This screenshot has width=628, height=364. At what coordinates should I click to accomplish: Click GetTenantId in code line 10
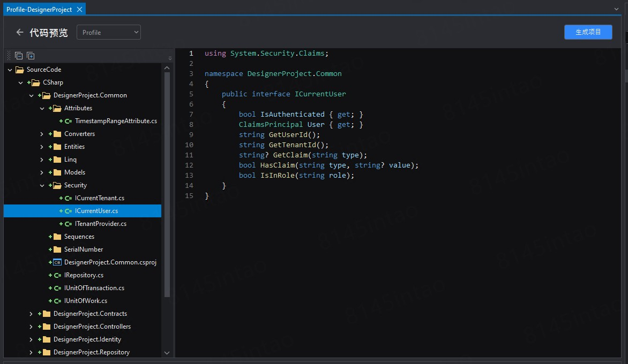pyautogui.click(x=293, y=145)
